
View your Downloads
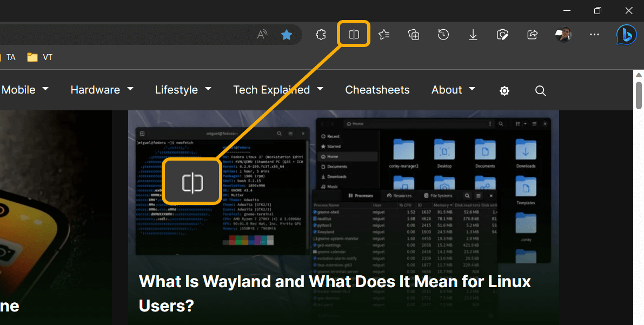(473, 34)
